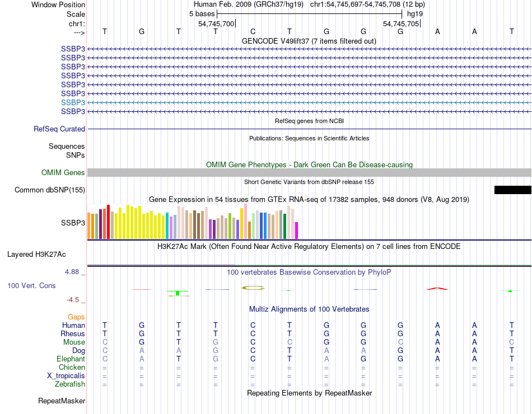
Task: Click the GTEx Gene Expression track title
Action: click(x=309, y=199)
